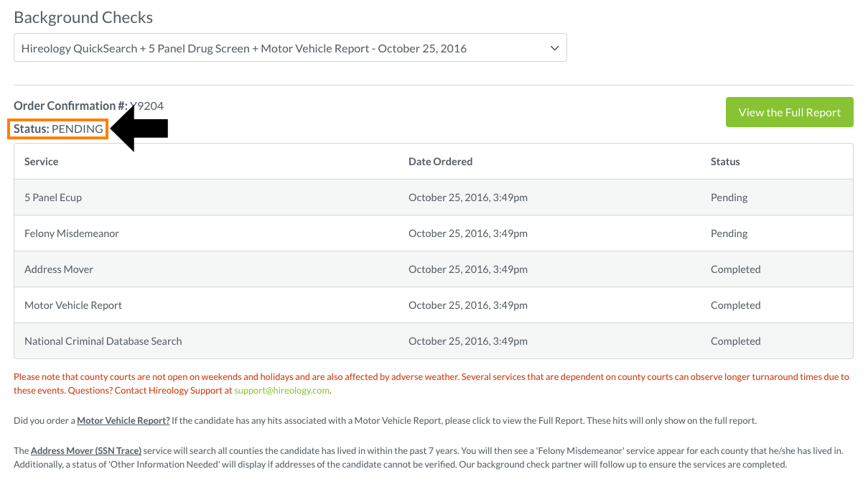The height and width of the screenshot is (487, 868).
Task: Click the underlined 'Address Mover (SSN Trace)' text
Action: click(86, 450)
